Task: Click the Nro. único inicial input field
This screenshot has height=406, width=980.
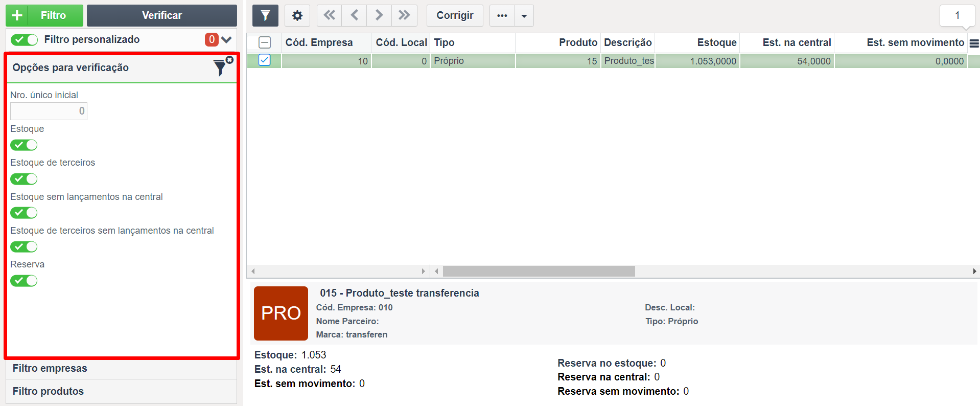Action: coord(49,111)
